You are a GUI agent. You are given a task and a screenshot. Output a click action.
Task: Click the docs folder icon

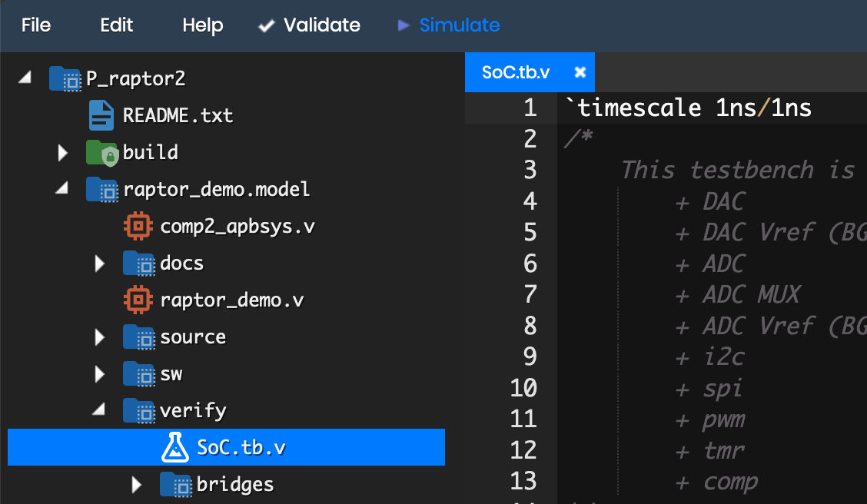(x=139, y=263)
